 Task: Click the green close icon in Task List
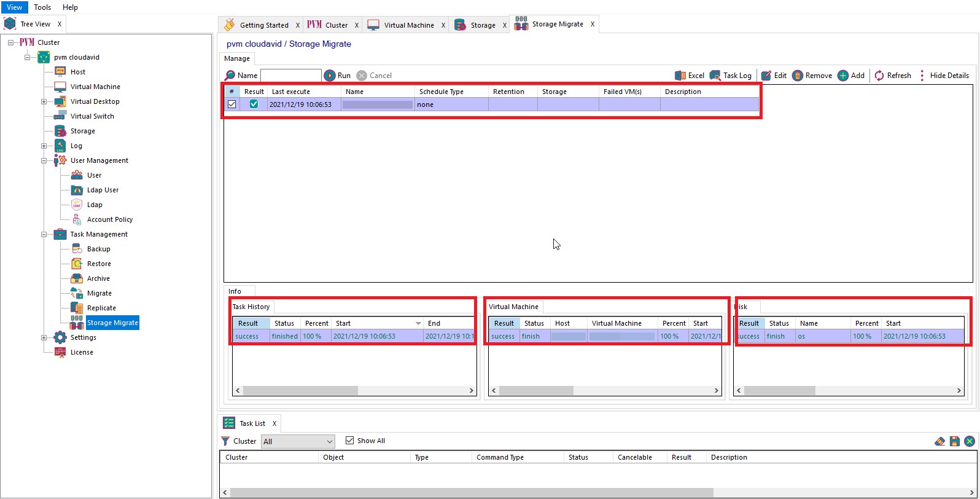(970, 441)
